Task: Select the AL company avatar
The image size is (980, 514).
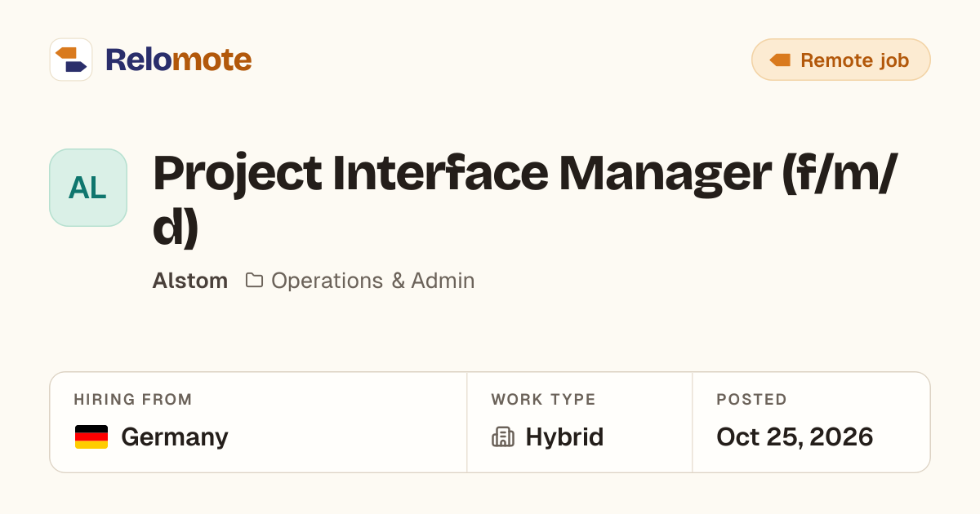Action: coord(88,188)
